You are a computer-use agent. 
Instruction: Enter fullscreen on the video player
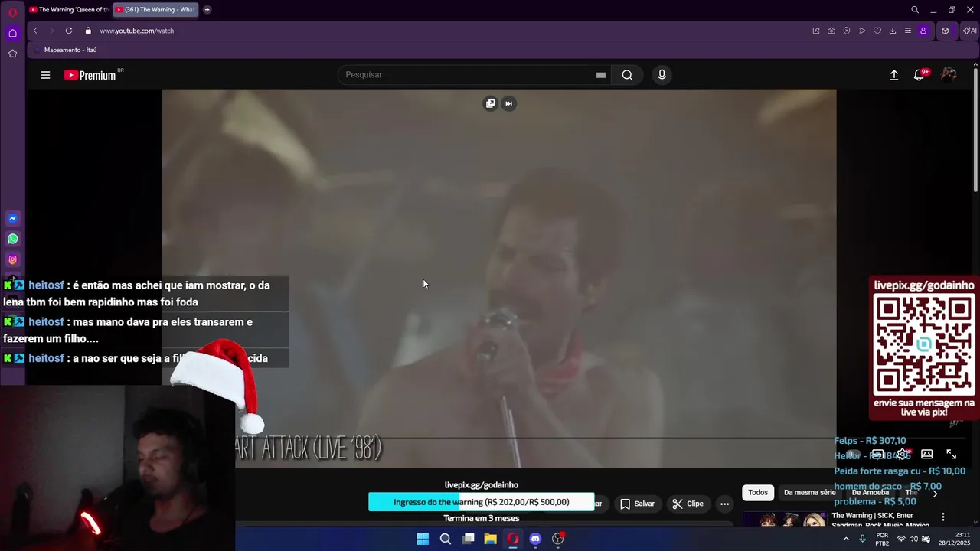951,455
